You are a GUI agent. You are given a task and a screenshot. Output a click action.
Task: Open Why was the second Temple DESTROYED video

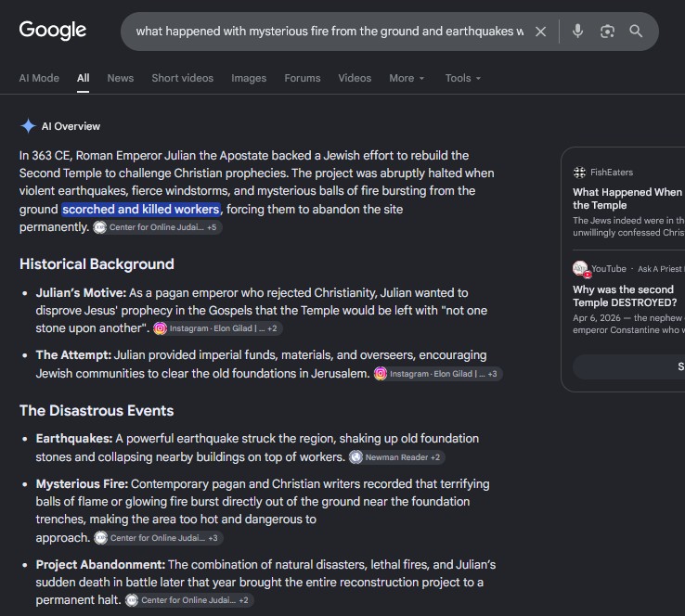point(626,296)
